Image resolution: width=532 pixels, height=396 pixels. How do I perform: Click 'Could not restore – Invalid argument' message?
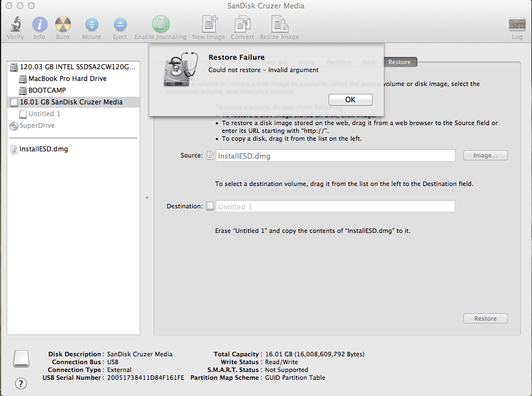coord(264,70)
